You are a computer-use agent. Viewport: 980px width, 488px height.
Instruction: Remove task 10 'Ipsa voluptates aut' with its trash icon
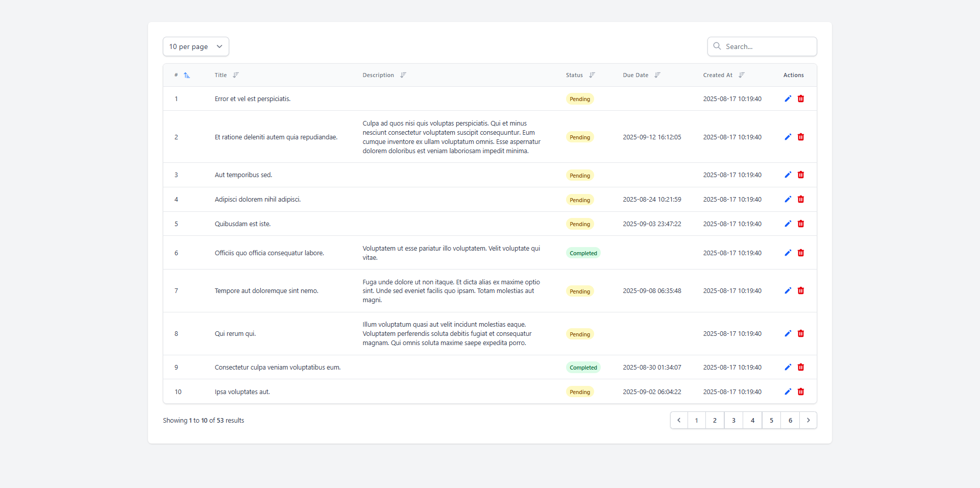(801, 392)
